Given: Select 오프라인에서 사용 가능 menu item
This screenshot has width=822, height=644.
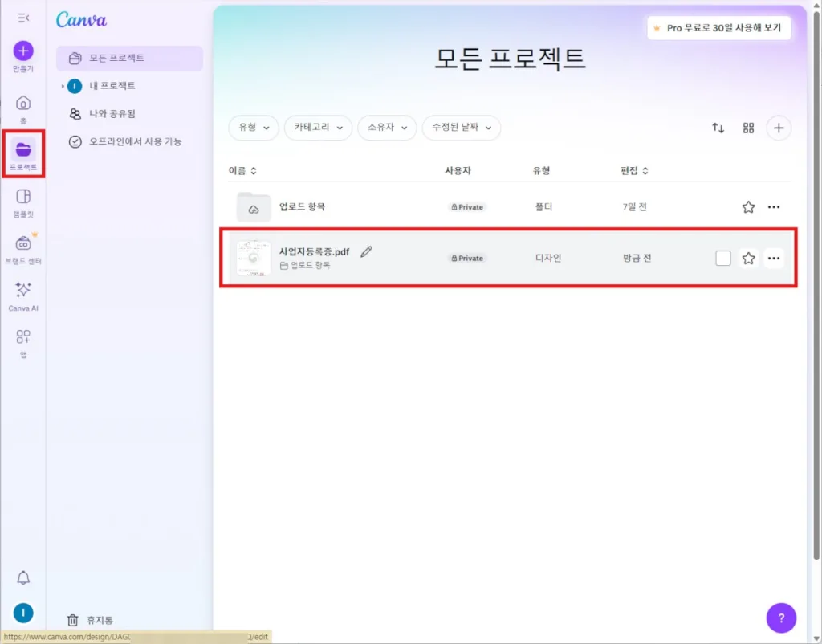Looking at the screenshot, I should coord(135,141).
